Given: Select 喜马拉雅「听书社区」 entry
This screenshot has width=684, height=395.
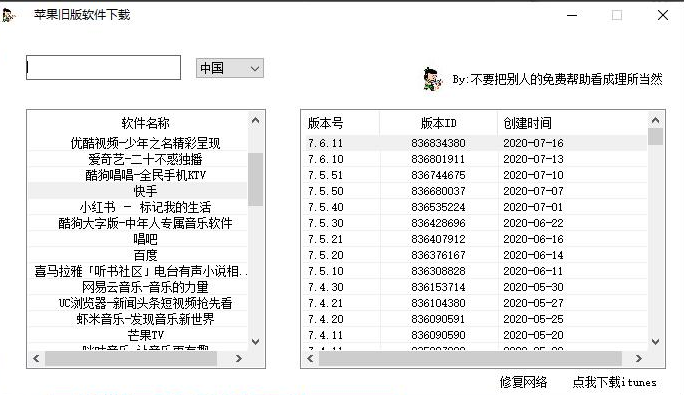Looking at the screenshot, I should click(138, 271).
